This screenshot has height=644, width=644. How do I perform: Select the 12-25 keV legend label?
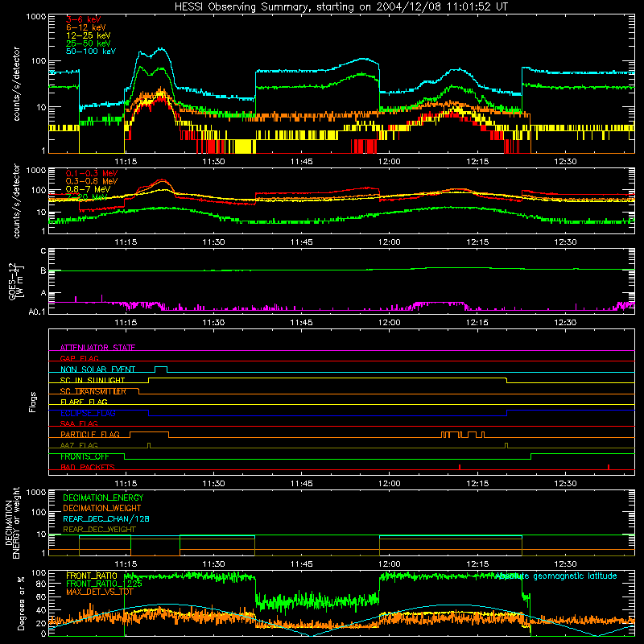click(88, 35)
